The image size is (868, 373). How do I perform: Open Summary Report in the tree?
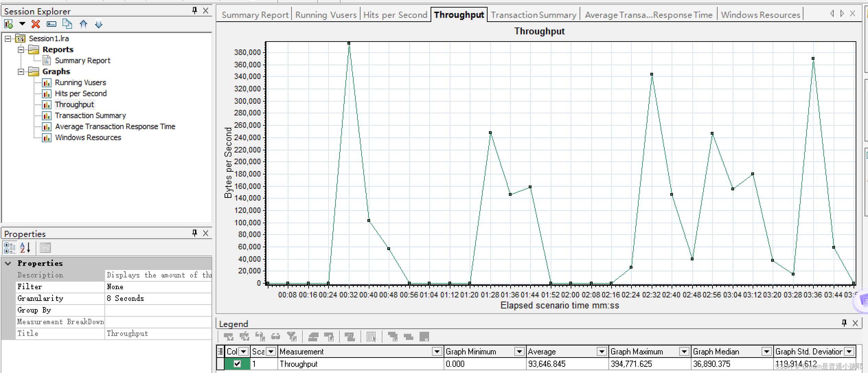point(83,60)
